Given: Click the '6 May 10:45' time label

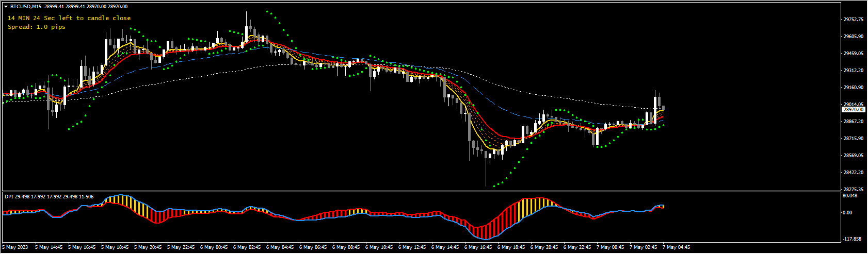Looking at the screenshot, I should point(379,247).
